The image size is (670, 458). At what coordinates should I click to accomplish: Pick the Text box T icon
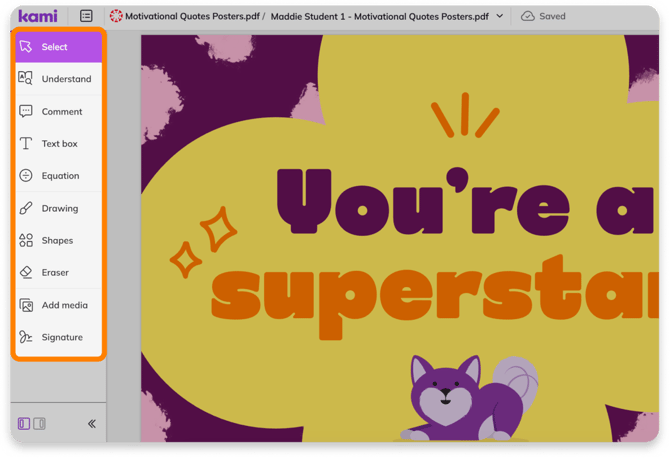26,143
